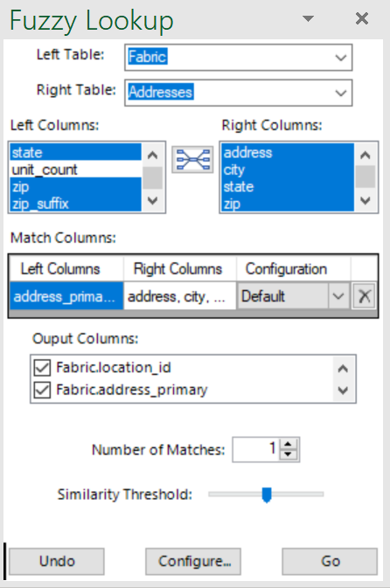Click the Right Columns scroll down arrow

click(366, 201)
